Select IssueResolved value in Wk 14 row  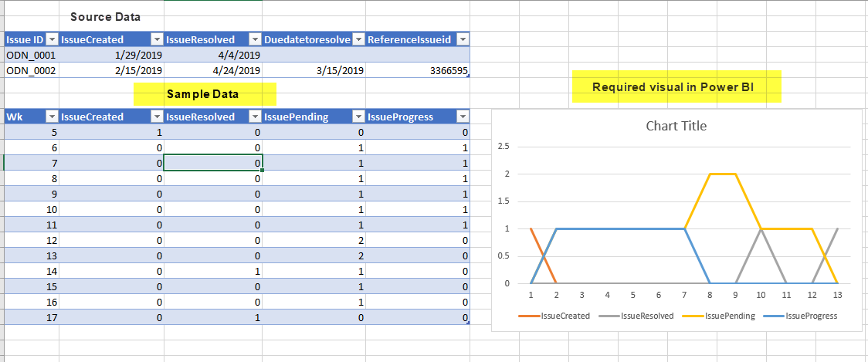pyautogui.click(x=213, y=272)
